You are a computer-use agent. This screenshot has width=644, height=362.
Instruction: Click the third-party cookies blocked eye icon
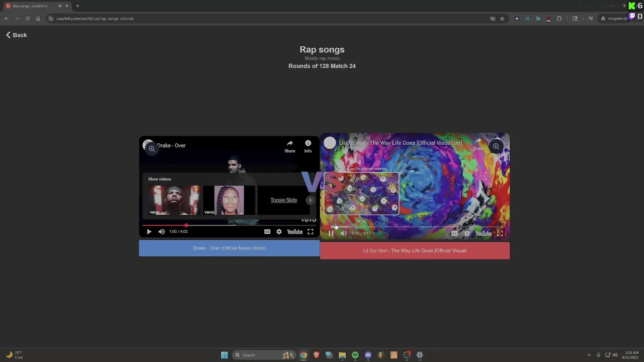click(x=493, y=19)
